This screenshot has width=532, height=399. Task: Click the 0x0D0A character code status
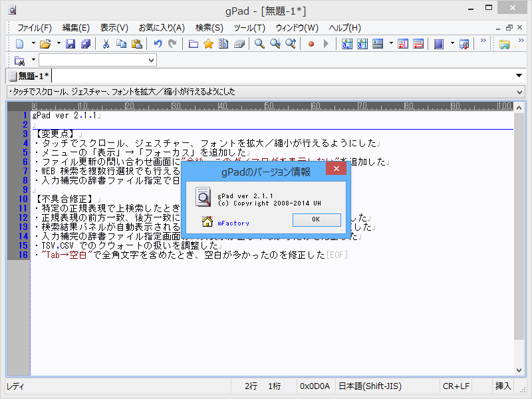pos(315,386)
